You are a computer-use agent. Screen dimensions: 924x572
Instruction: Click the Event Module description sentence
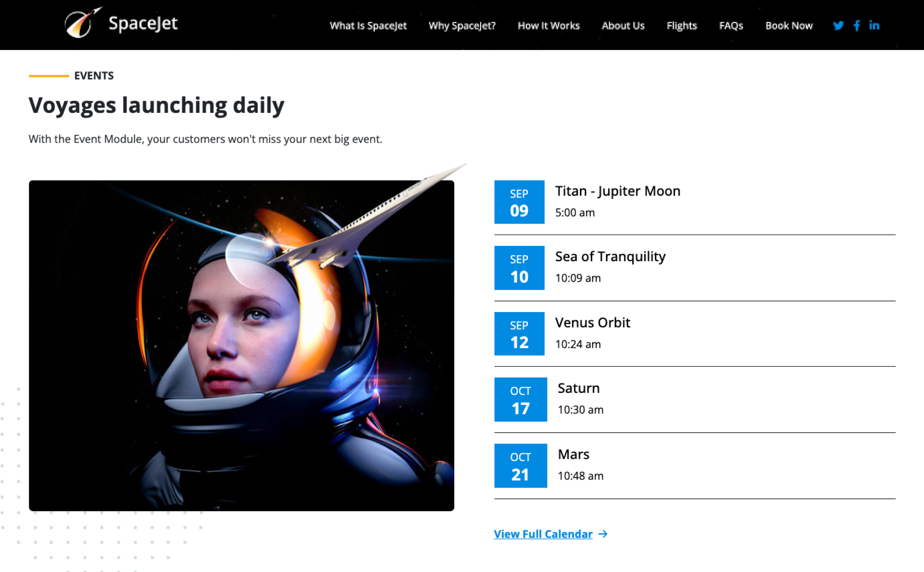[205, 139]
